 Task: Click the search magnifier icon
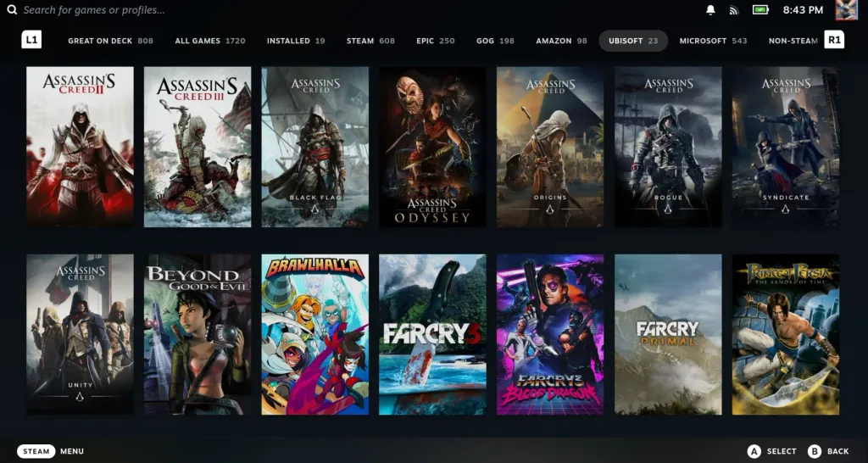click(12, 10)
